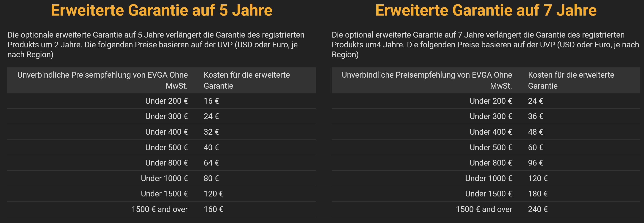This screenshot has height=223, width=644.
Task: Click the '40 €' warranty cost
Action: (211, 147)
